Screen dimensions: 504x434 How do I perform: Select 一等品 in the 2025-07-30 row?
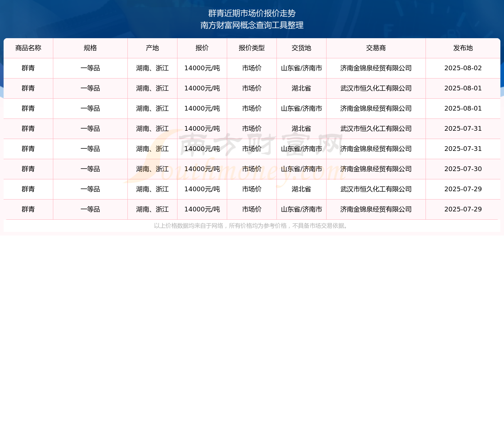pyautogui.click(x=90, y=169)
